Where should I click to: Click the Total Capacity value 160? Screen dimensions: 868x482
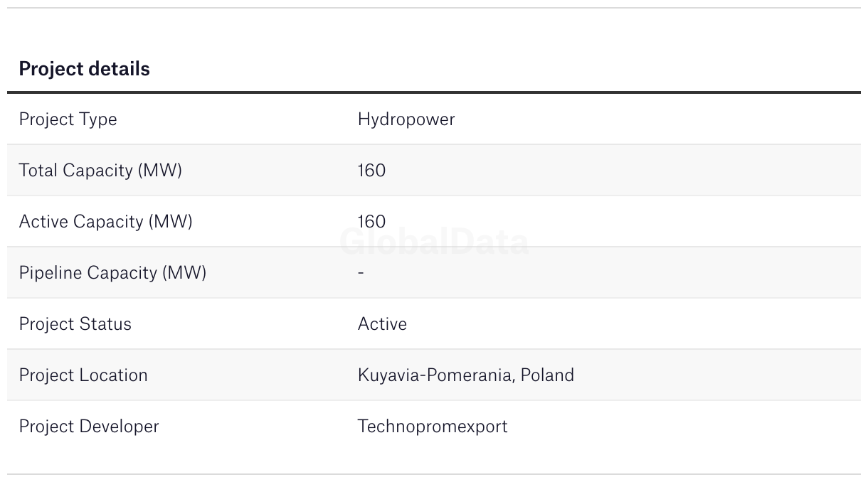click(371, 171)
